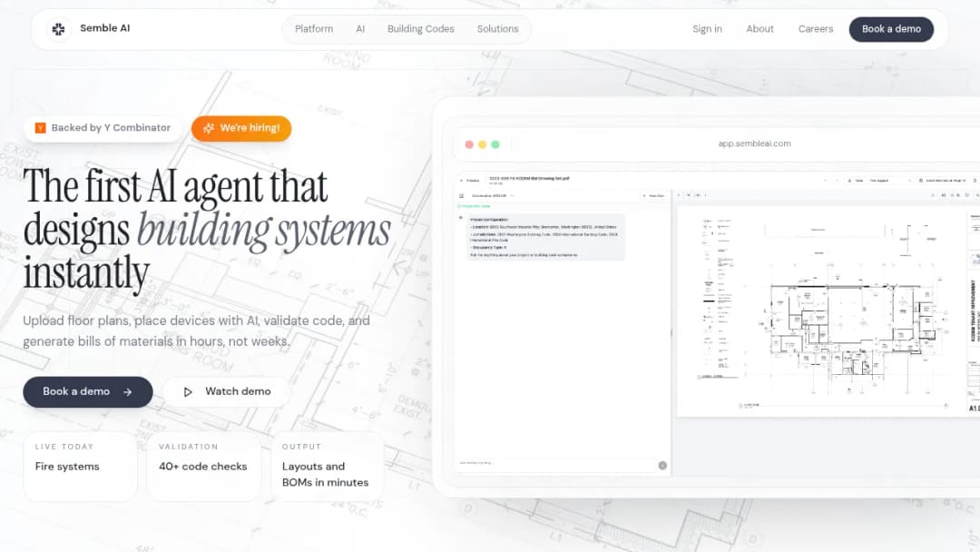Click the "building systems" italic headline words
The height and width of the screenshot is (552, 980).
(264, 230)
